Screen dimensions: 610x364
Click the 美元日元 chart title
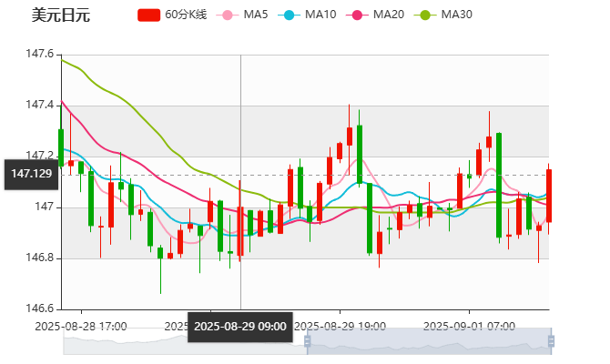point(61,15)
